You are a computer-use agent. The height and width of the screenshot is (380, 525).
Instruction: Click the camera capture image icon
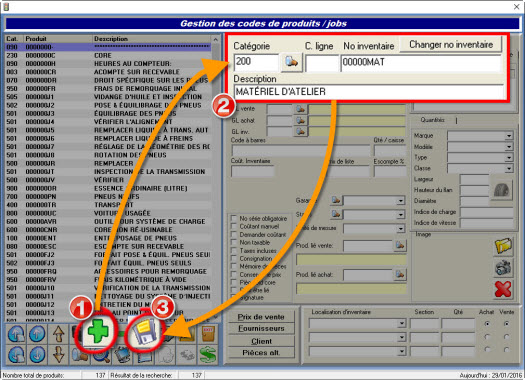click(x=503, y=268)
